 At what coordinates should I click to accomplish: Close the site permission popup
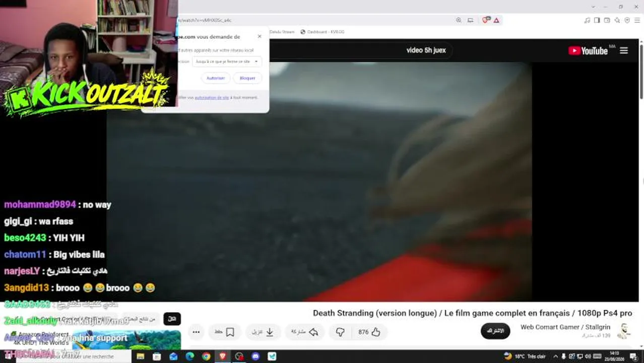[x=260, y=36]
